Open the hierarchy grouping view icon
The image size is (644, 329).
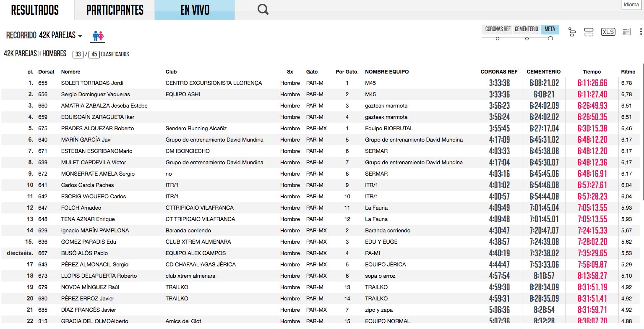572,32
